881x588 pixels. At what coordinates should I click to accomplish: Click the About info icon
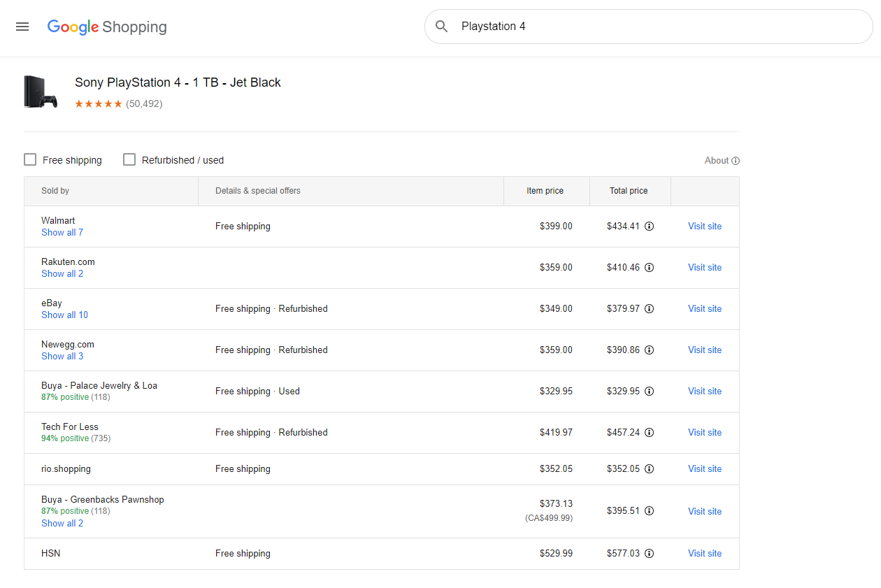736,161
